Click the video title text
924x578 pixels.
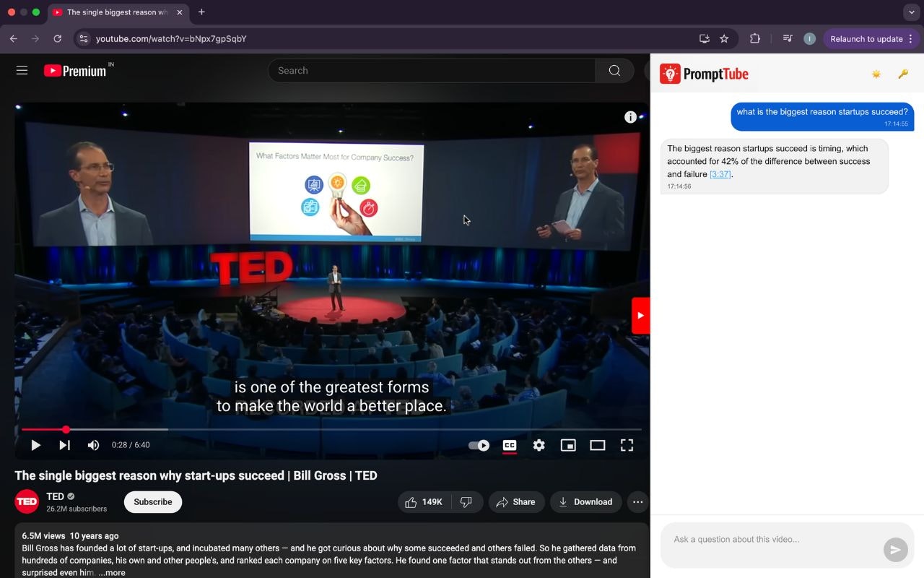point(196,475)
